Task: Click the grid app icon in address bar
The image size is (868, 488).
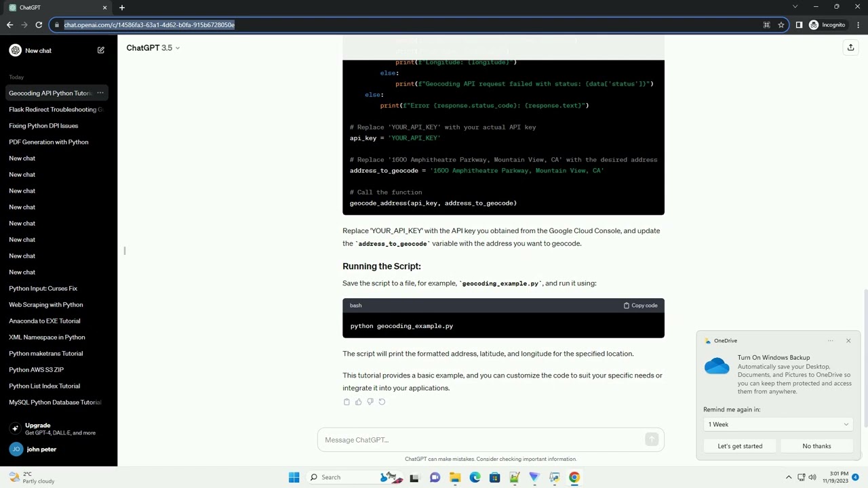Action: tap(766, 25)
